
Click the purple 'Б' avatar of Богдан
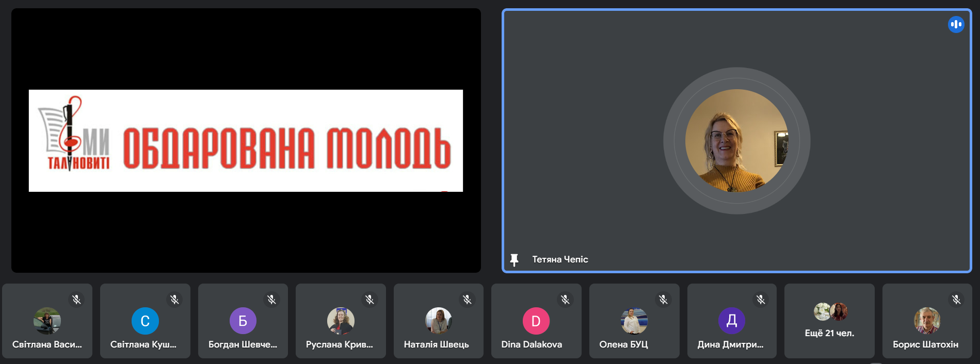(x=243, y=321)
